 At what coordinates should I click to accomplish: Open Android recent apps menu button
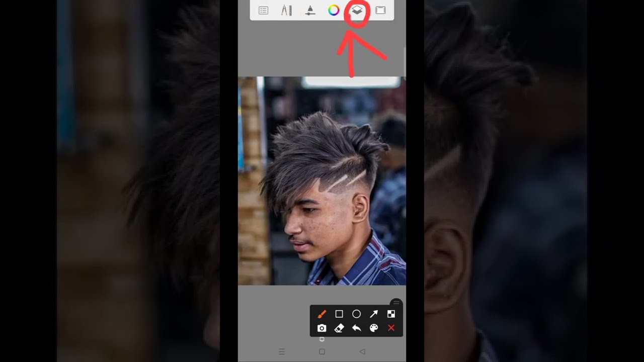click(282, 351)
